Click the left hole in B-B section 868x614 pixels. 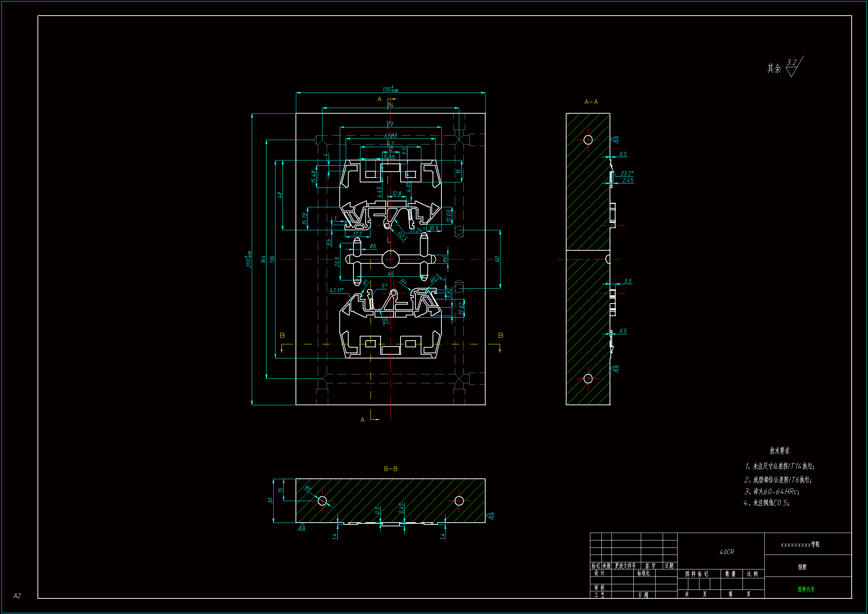(x=322, y=501)
